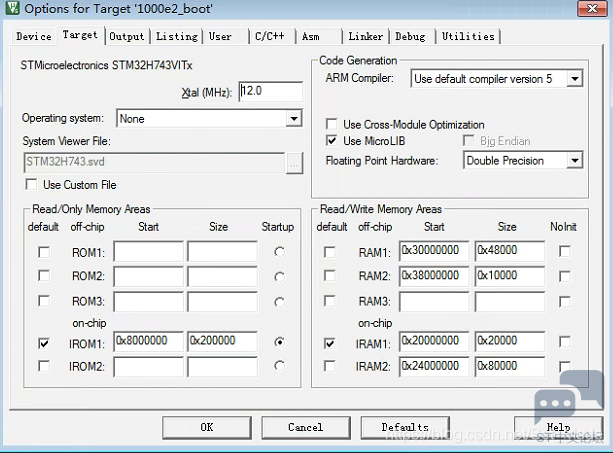Open the Debug tab

pyautogui.click(x=410, y=37)
